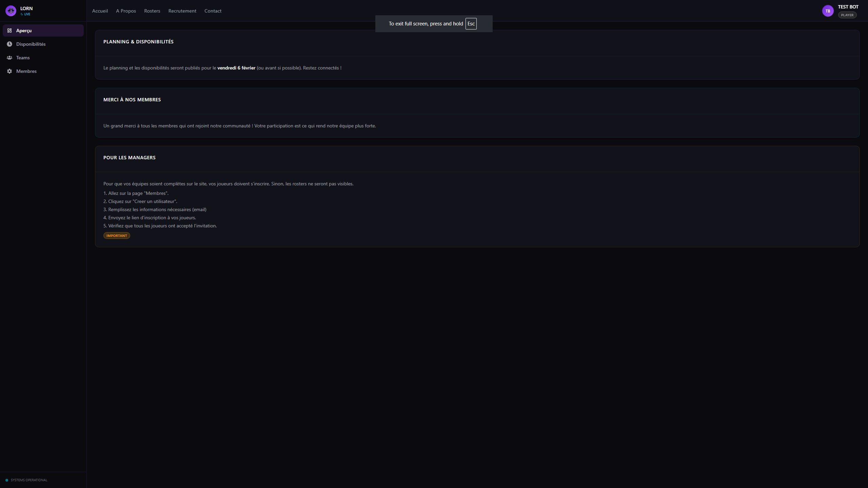Click the LORN logo icon
The image size is (868, 488).
(x=11, y=11)
